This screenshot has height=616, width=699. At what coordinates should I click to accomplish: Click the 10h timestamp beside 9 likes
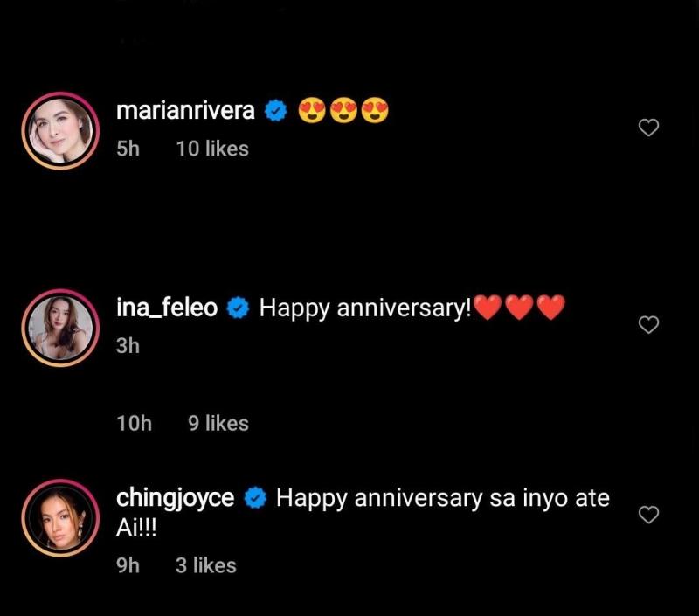(x=134, y=423)
